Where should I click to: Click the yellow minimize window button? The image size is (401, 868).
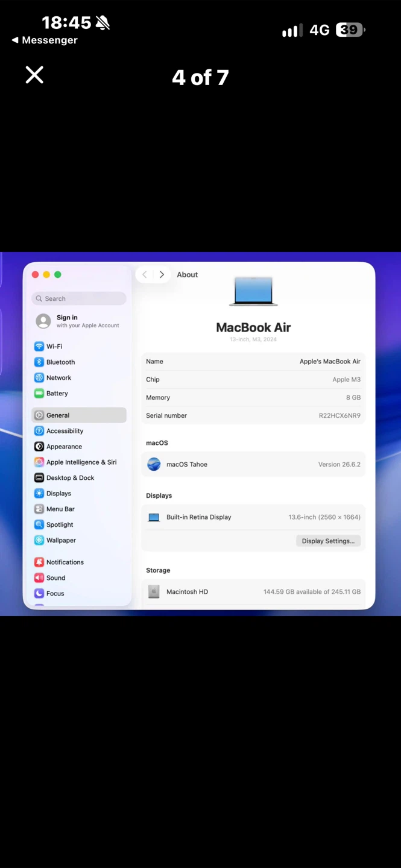pyautogui.click(x=46, y=275)
